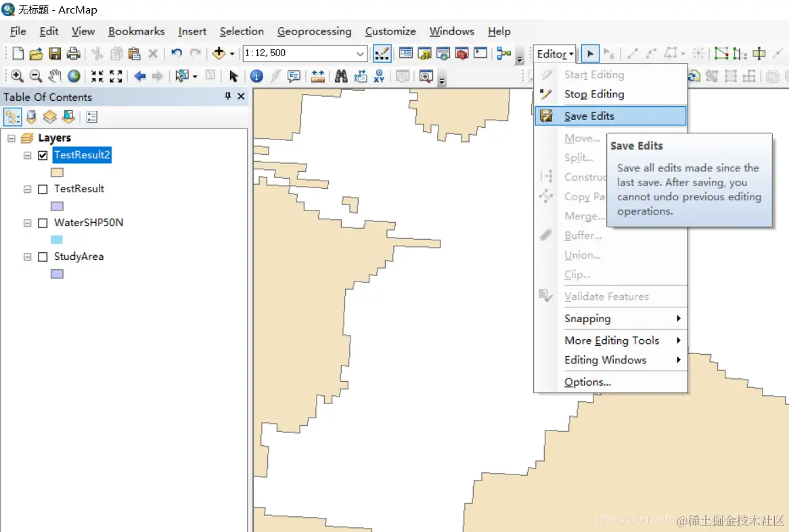
Task: Paste from clipboard icon
Action: [135, 53]
